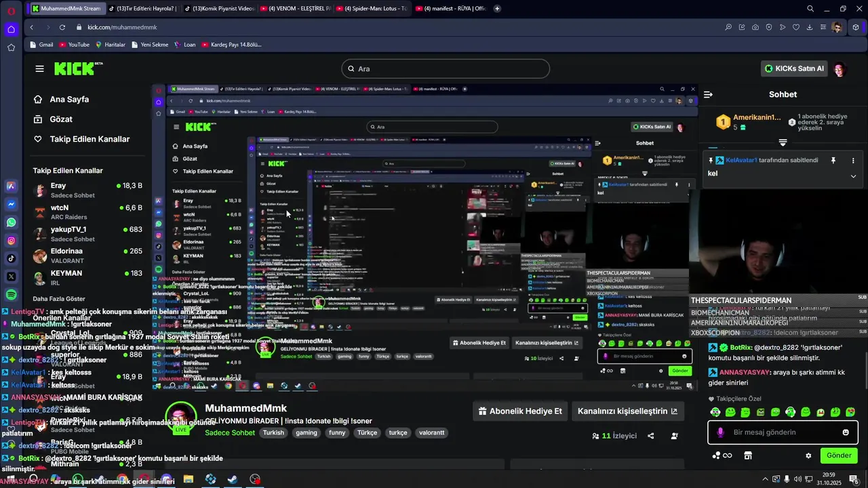Open Eray channel in followed list

coord(88,190)
